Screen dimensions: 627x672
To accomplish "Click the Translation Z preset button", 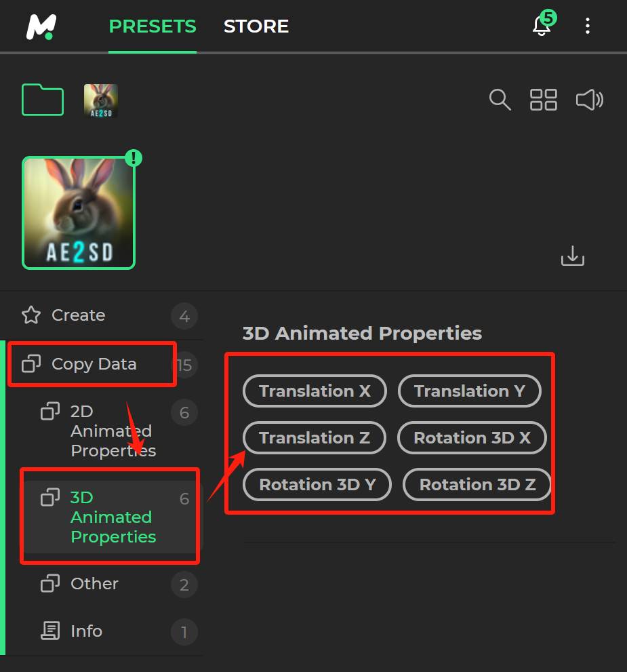I will point(315,438).
